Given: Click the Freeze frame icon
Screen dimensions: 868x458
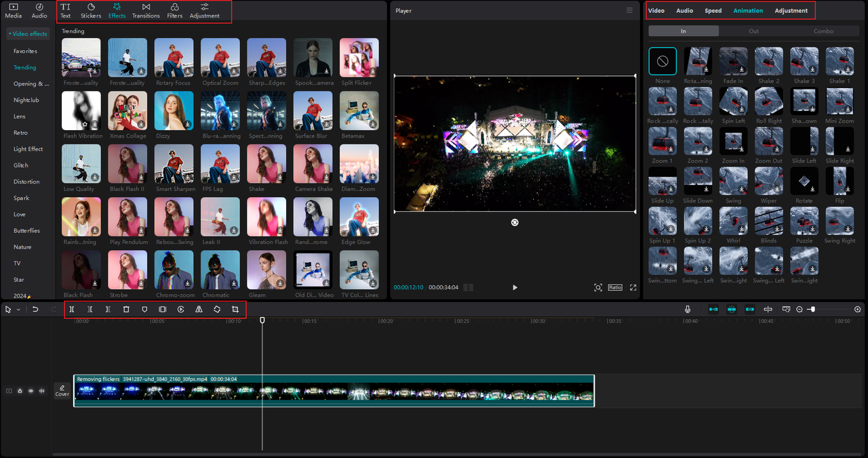Looking at the screenshot, I should coord(163,309).
